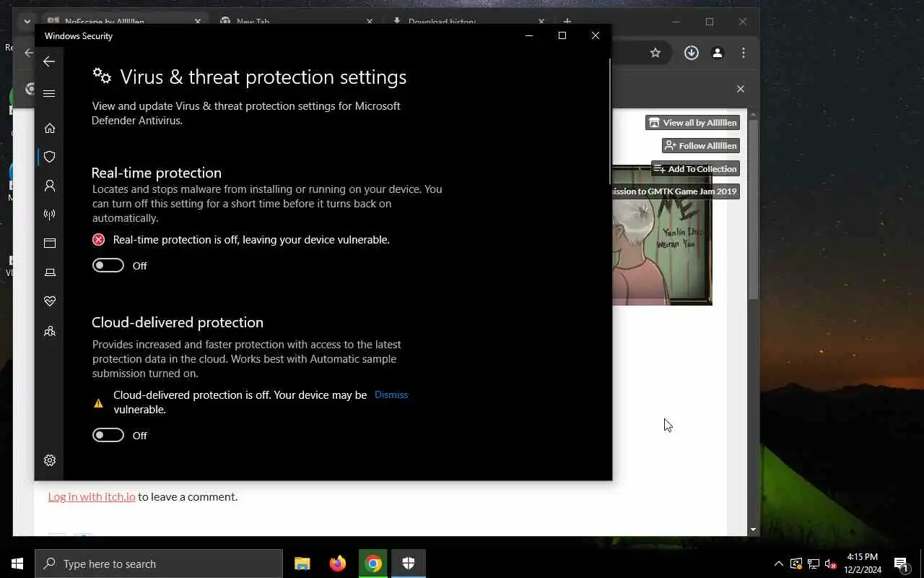
Task: Close the Chrome notification bar with X
Action: (x=740, y=89)
